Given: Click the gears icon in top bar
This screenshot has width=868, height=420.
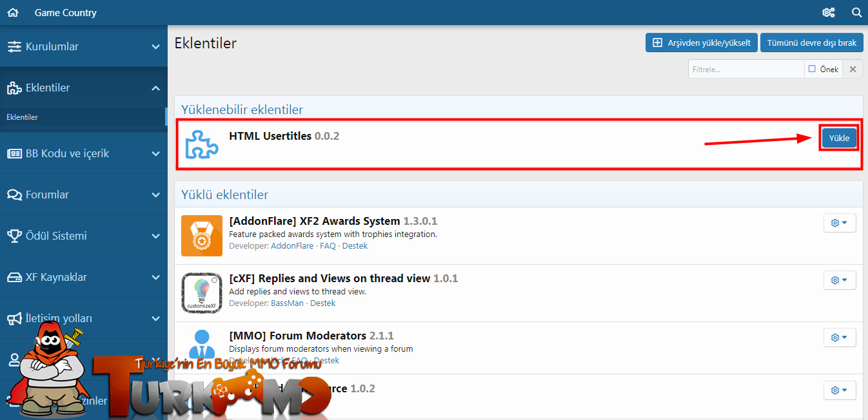Looking at the screenshot, I should point(828,12).
